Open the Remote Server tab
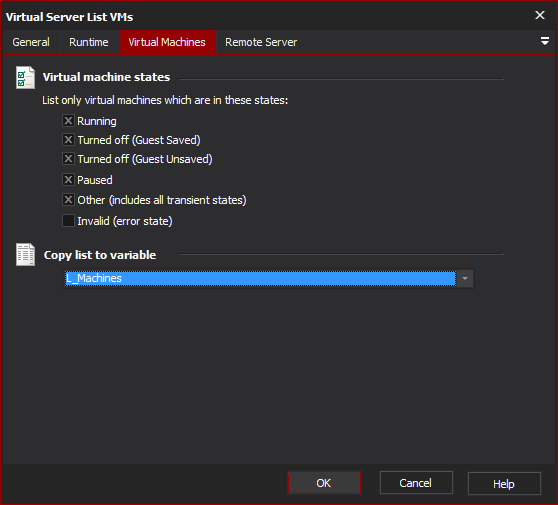The image size is (558, 505). 261,42
